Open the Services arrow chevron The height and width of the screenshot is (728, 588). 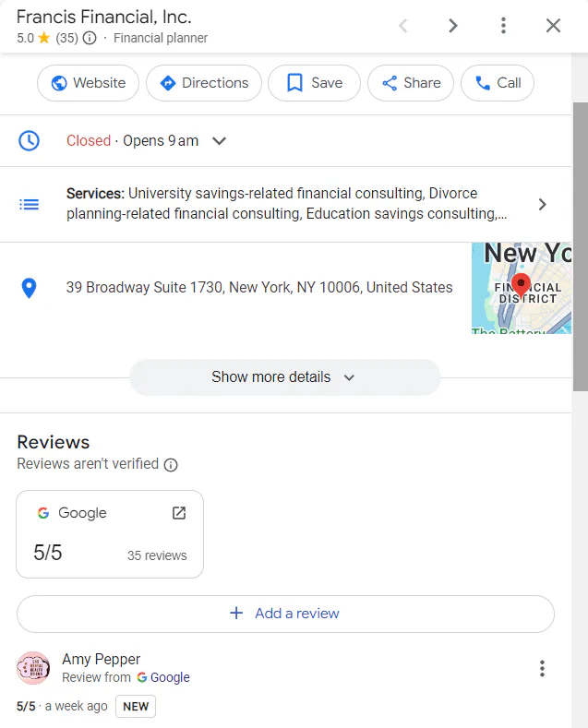click(542, 204)
